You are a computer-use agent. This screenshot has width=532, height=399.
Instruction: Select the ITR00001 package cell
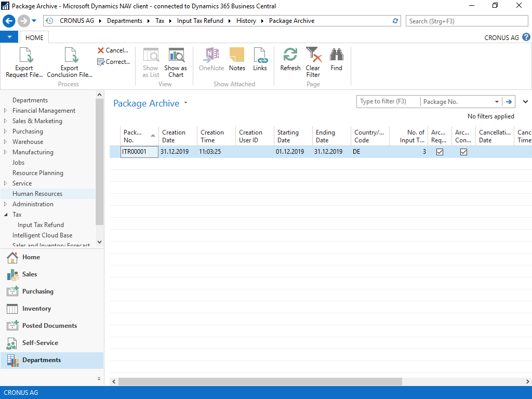[139, 152]
